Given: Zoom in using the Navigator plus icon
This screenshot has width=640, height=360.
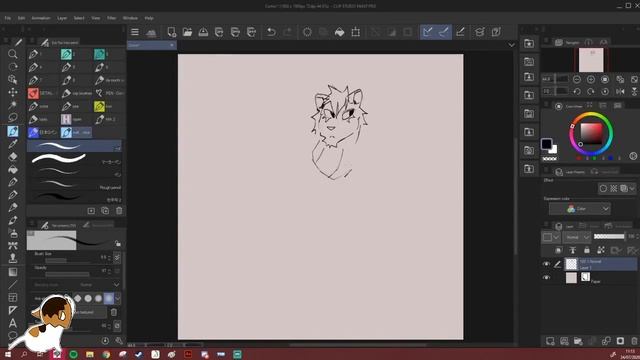Looking at the screenshot, I should (x=591, y=79).
